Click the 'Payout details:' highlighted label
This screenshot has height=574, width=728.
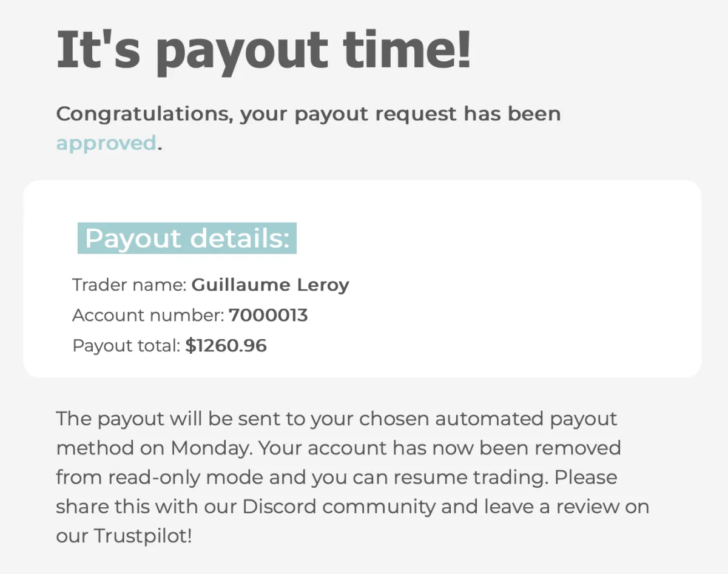187,238
